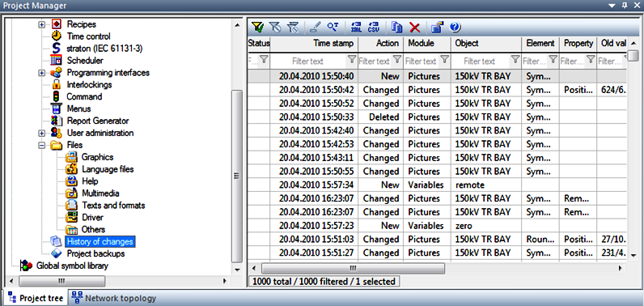
Task: Click the project tree vertical scrollbar thumb
Action: pos(236,176)
